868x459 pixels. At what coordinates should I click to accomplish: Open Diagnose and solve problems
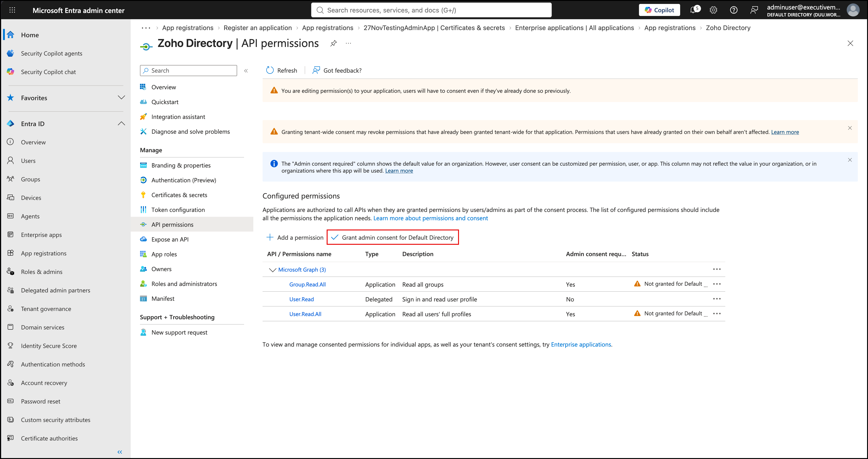point(190,132)
